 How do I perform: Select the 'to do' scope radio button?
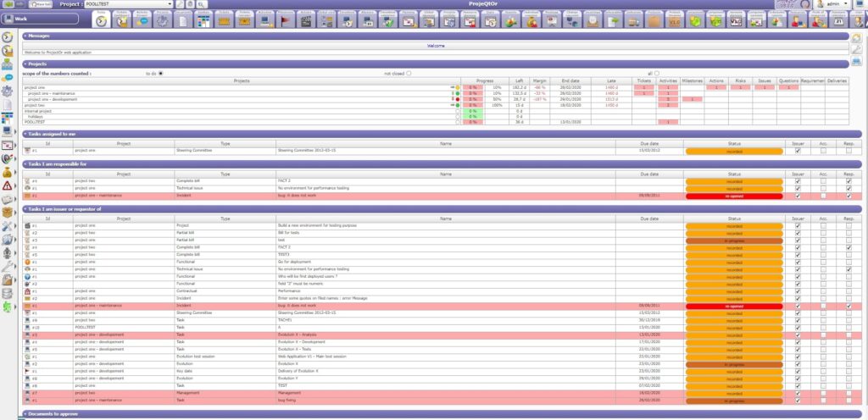[x=160, y=73]
